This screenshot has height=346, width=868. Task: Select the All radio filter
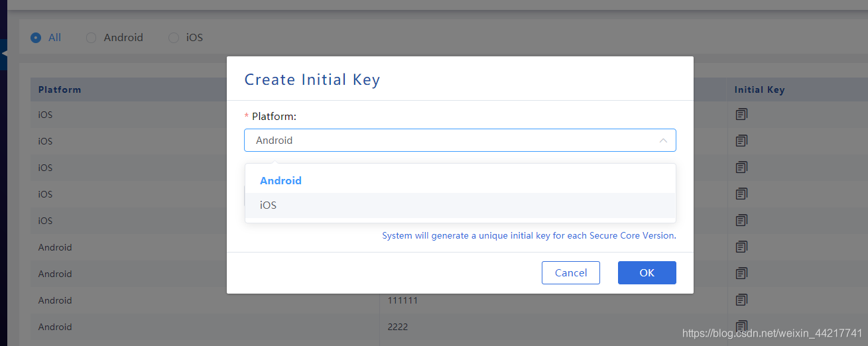tap(36, 38)
